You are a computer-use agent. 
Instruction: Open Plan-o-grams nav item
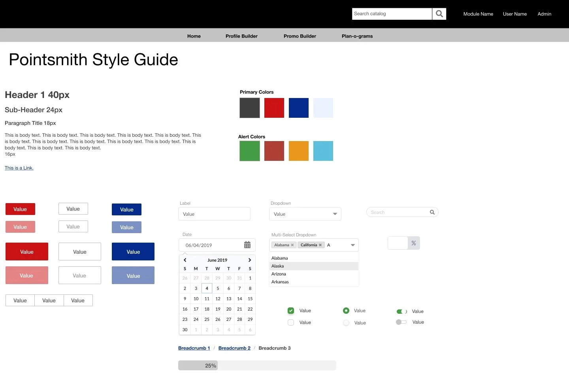357,36
